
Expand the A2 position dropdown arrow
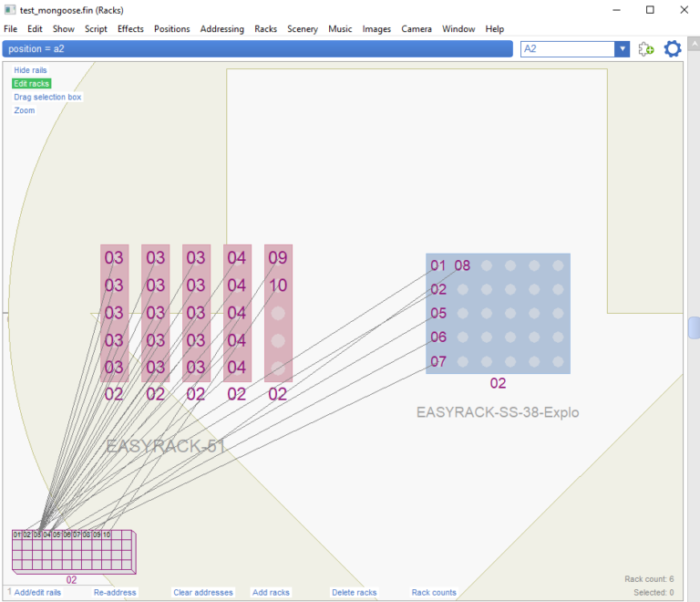click(x=622, y=49)
